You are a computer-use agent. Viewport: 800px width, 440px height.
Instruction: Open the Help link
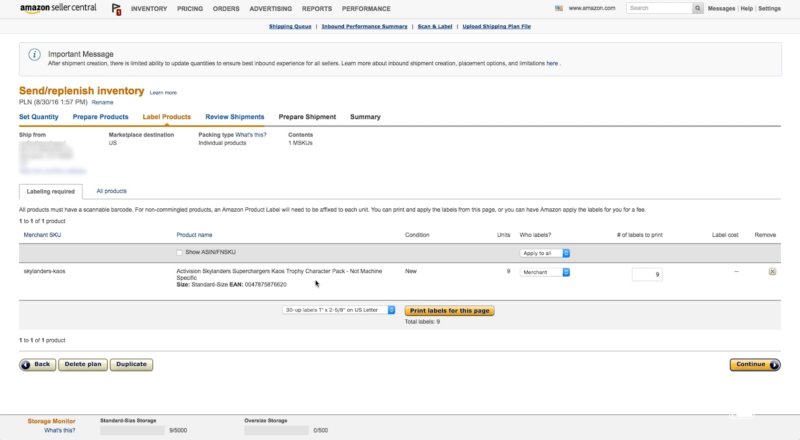click(746, 9)
